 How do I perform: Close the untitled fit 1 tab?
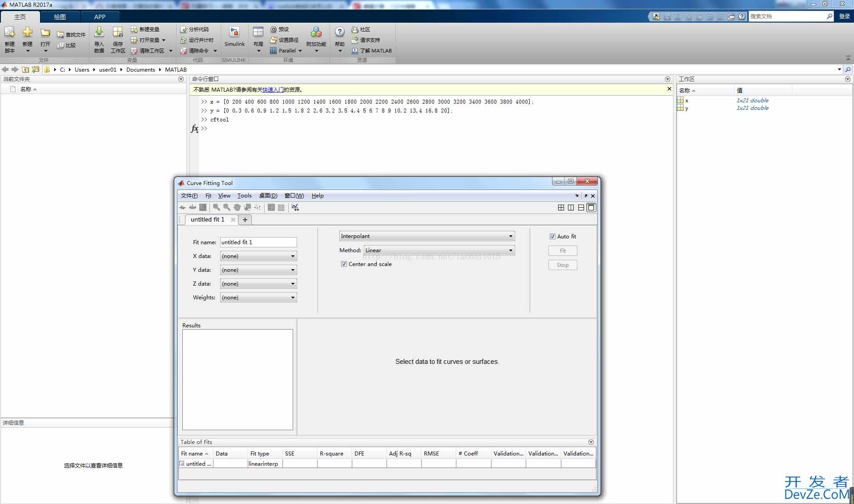233,220
